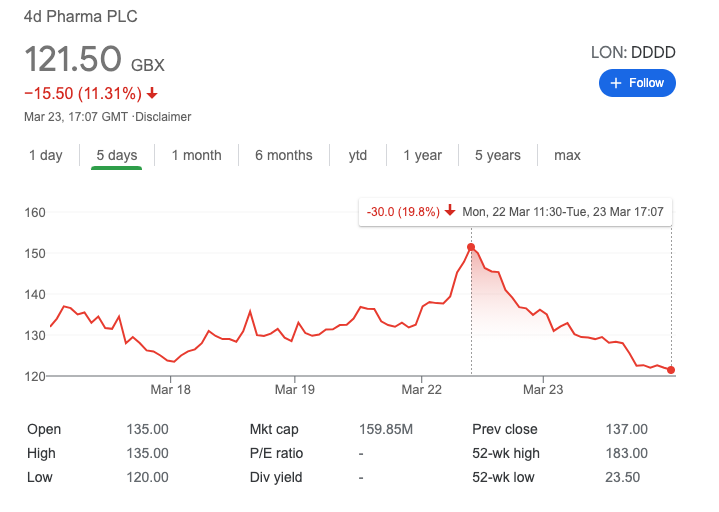Click the tooltip date range text
Image resolution: width=719 pixels, height=512 pixels.
[x=563, y=212]
